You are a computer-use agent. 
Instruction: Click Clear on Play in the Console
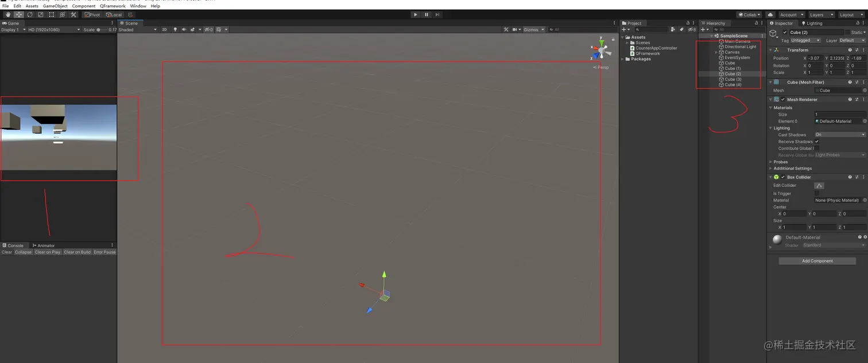[47, 252]
